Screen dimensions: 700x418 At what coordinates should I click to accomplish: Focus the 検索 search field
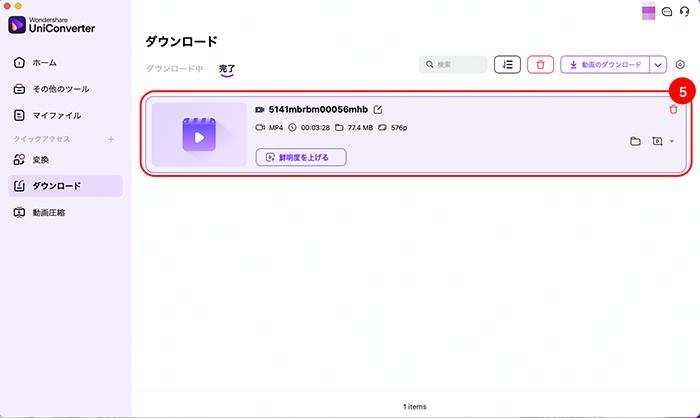(453, 64)
